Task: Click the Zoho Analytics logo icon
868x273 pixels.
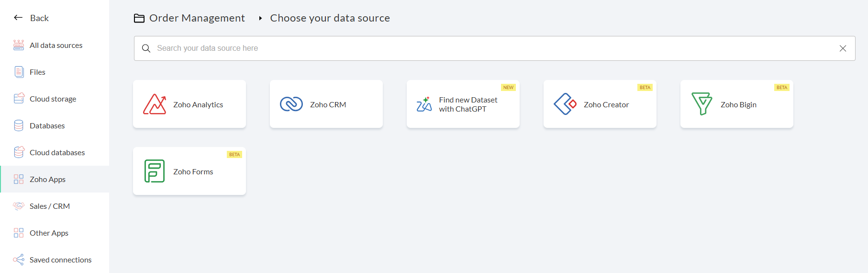Action: pyautogui.click(x=155, y=104)
